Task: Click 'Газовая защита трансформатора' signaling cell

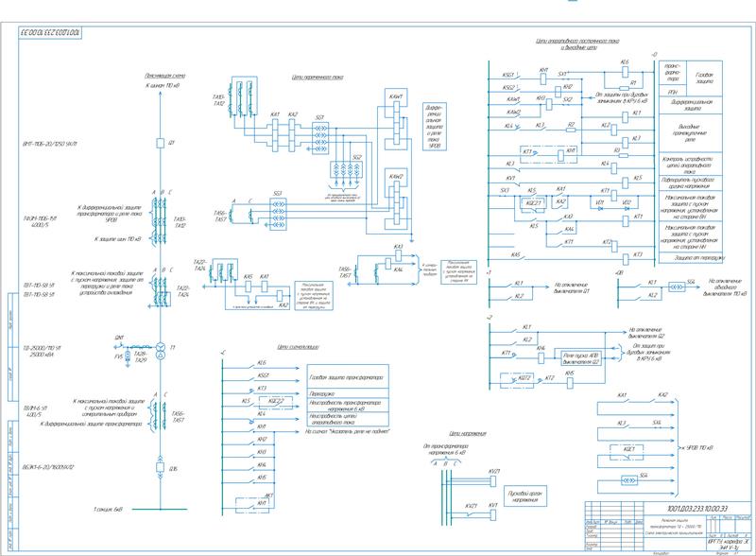Action: (x=346, y=377)
